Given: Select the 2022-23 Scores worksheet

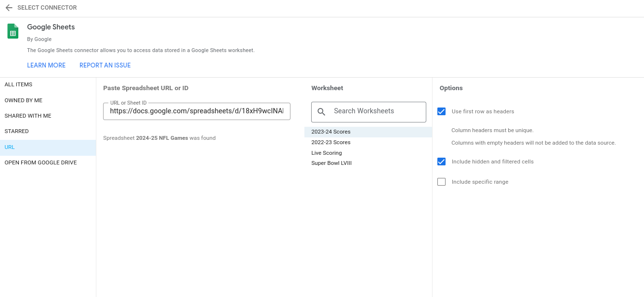Looking at the screenshot, I should [x=330, y=142].
